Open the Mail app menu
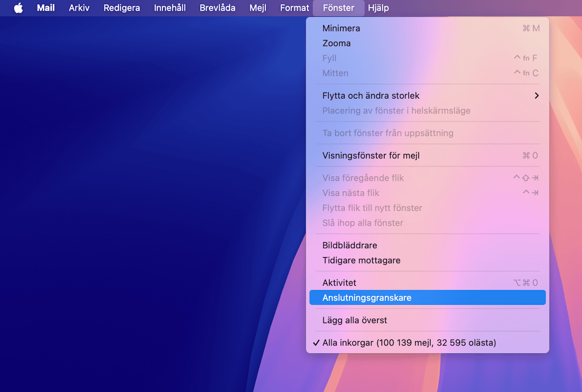 point(46,8)
